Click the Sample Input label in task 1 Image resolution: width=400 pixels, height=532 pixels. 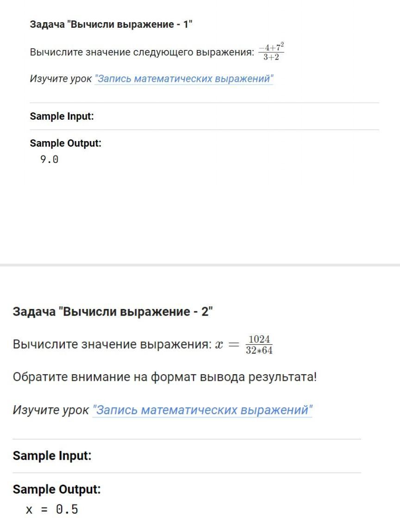62,116
